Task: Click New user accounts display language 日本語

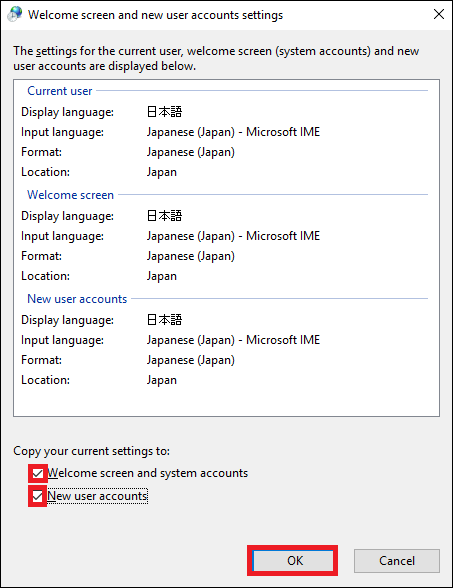Action: point(164,320)
